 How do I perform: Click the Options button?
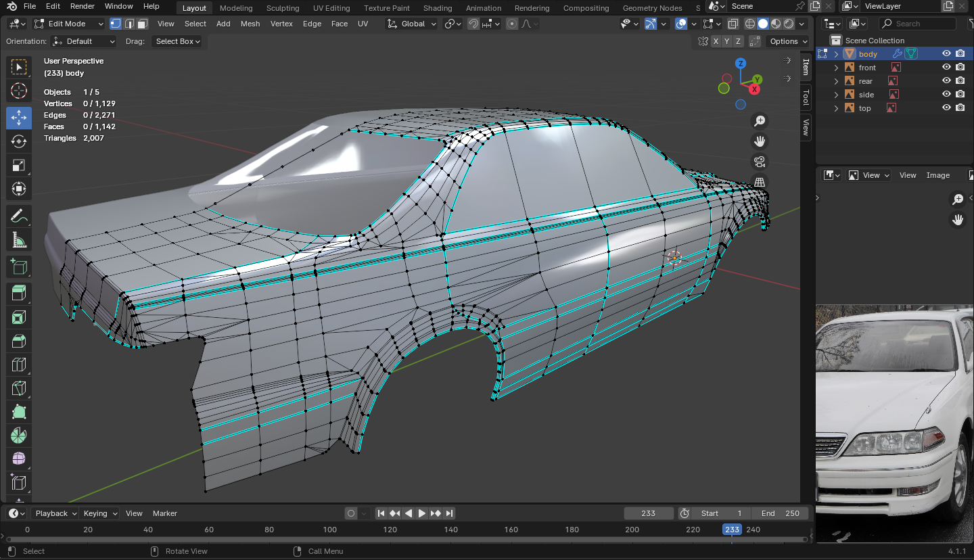[x=789, y=41]
